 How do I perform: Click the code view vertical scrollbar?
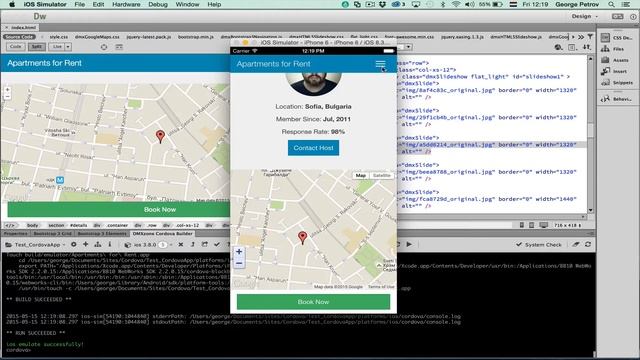(590, 133)
